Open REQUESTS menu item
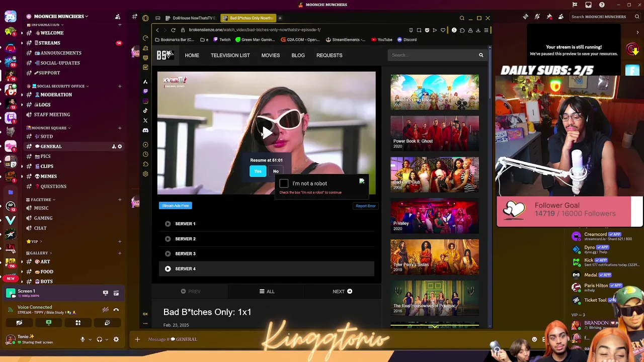 [329, 55]
